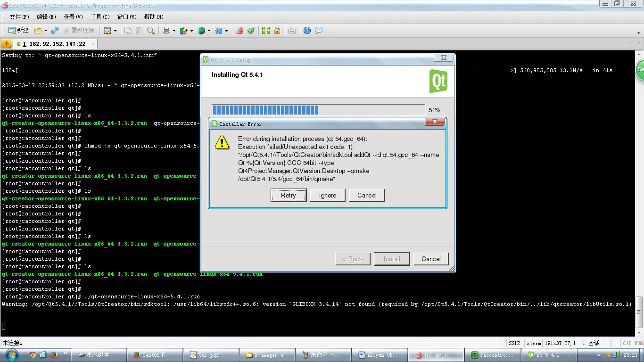Screen dimensions: 644x362
Task: Click the Reconnect (重新连接) toolbar button
Action: (x=78, y=30)
